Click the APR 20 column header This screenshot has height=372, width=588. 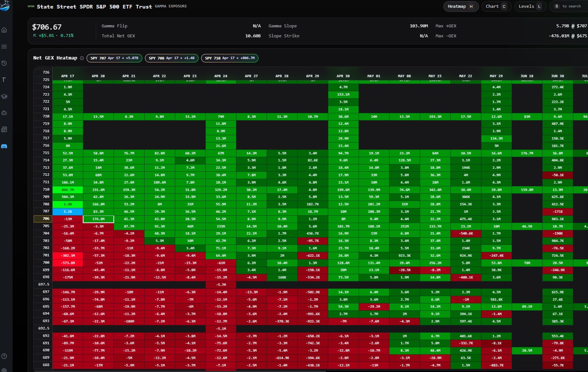[x=98, y=76]
